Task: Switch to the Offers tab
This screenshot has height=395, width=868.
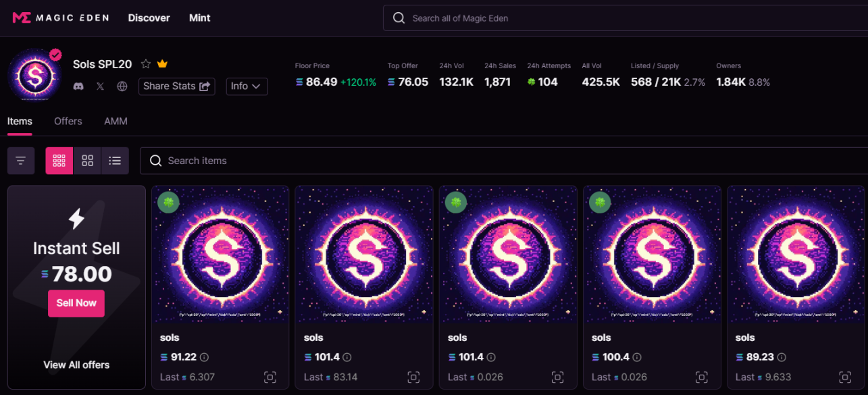Action: coord(68,122)
